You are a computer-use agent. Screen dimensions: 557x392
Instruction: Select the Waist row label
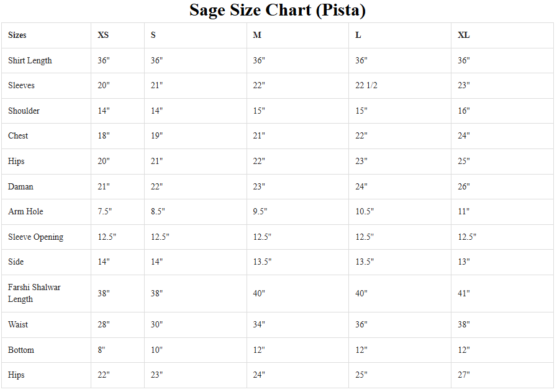coord(18,325)
